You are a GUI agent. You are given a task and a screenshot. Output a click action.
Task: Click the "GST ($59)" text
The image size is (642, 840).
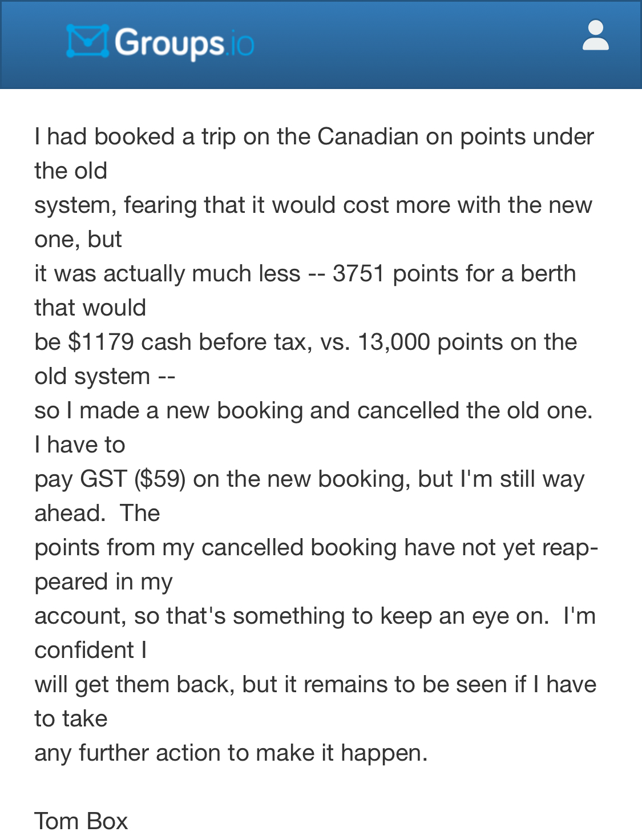(133, 479)
